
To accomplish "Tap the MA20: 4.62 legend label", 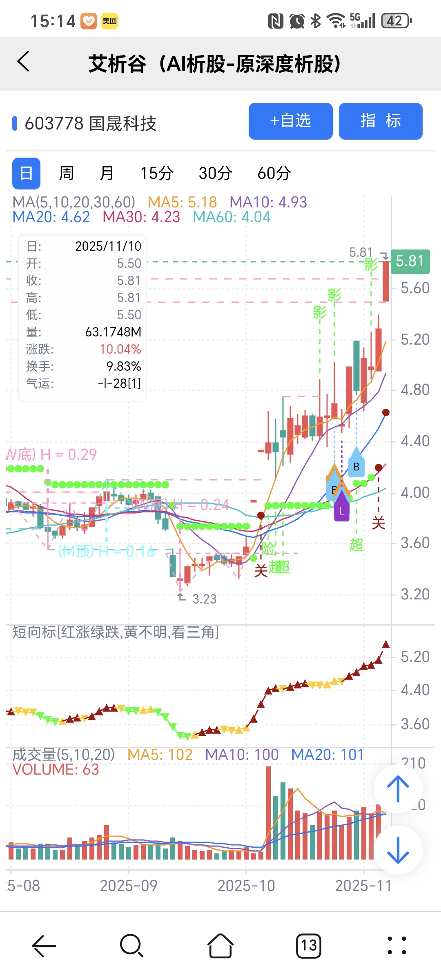I will pos(51,217).
